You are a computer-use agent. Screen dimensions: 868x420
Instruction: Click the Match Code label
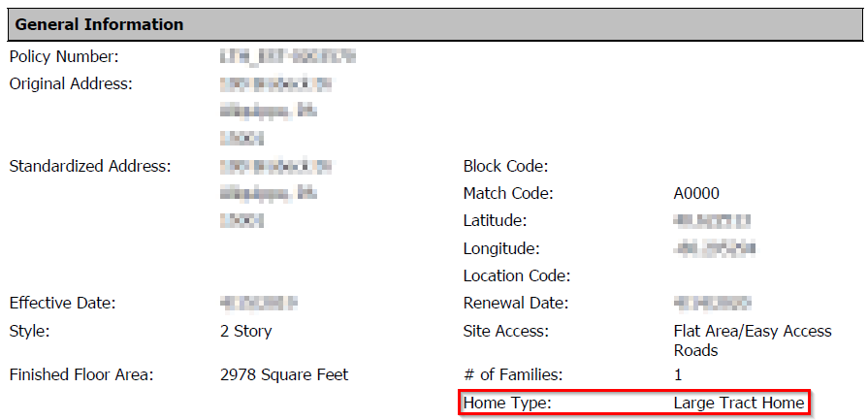point(508,194)
